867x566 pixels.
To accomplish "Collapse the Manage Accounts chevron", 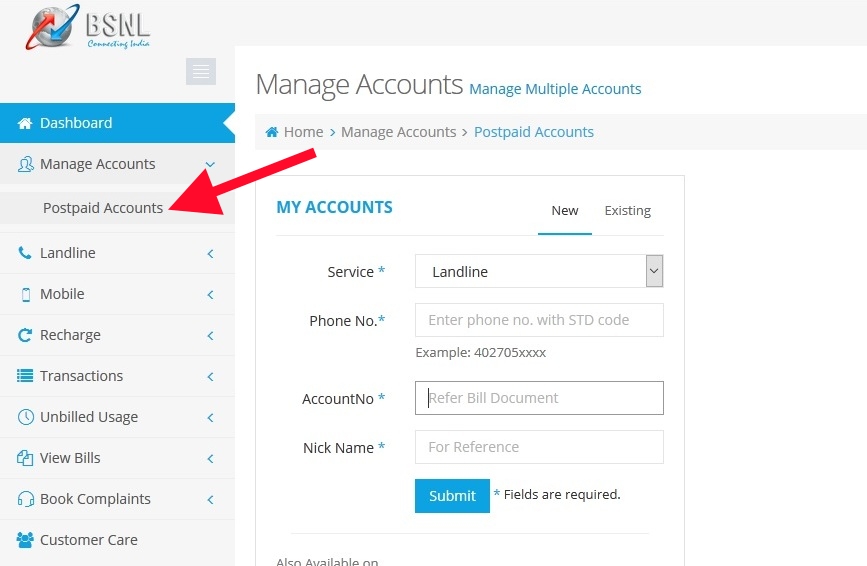I will (210, 164).
